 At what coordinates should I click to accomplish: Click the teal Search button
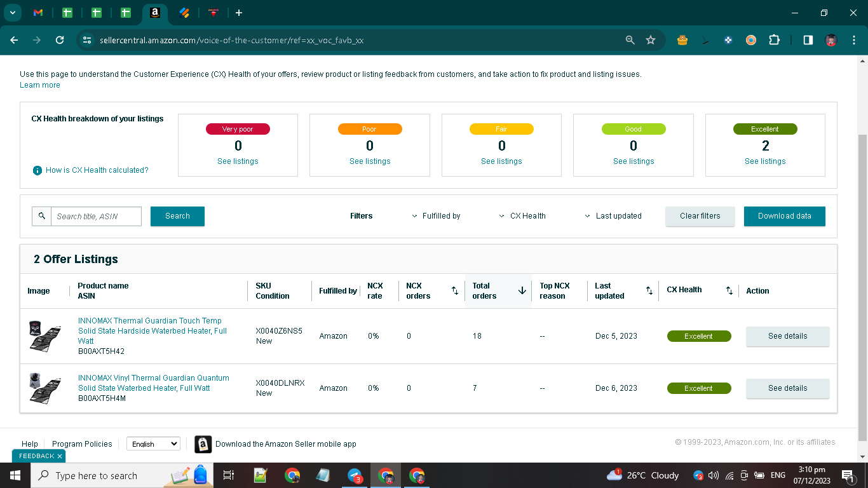[x=177, y=216]
